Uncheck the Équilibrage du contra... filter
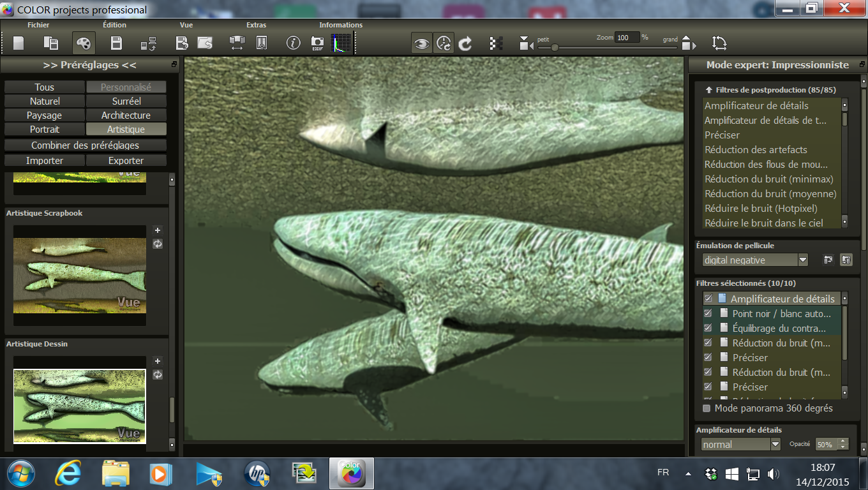The width and height of the screenshot is (868, 490). [708, 328]
